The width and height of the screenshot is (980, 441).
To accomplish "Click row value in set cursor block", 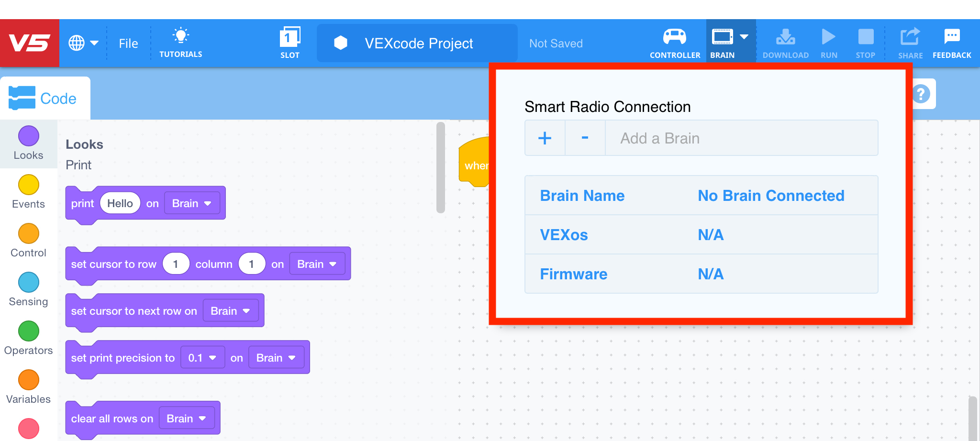I will tap(176, 264).
